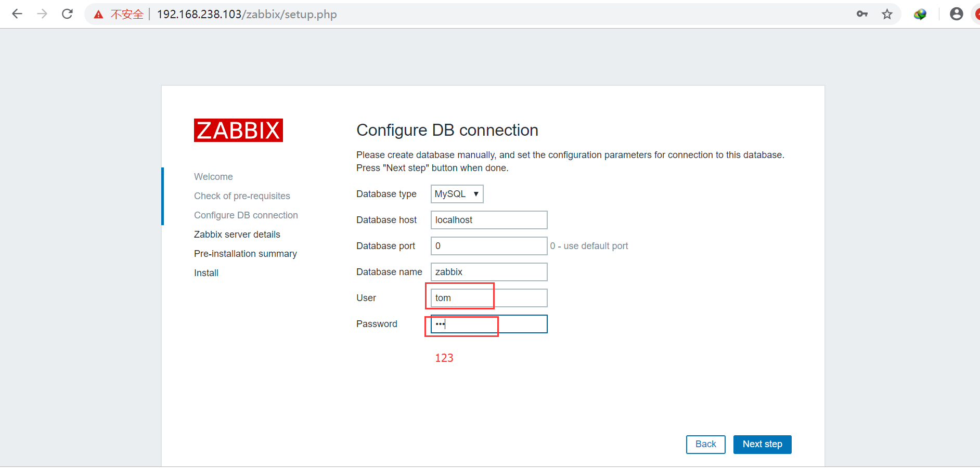Click the User field containing tom
Screen dimensions: 980x468
click(489, 298)
